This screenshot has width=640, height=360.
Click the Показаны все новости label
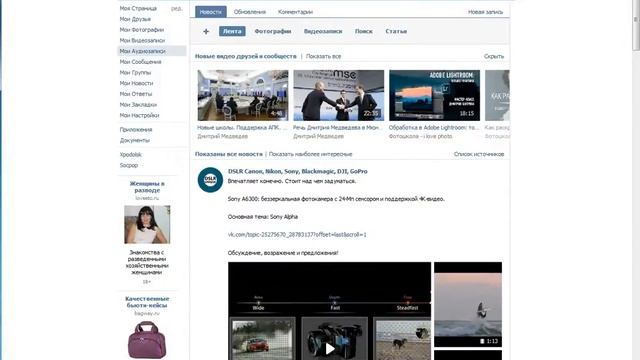pos(229,154)
